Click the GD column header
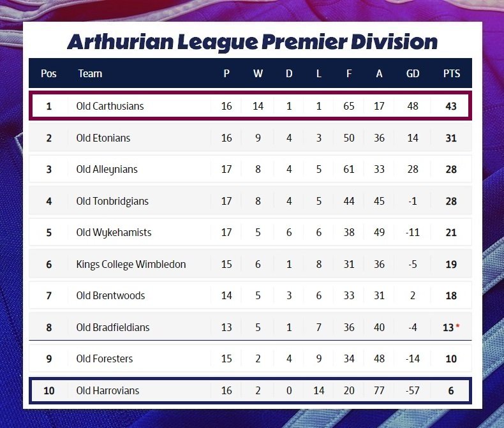This screenshot has height=428, width=504. coord(413,73)
